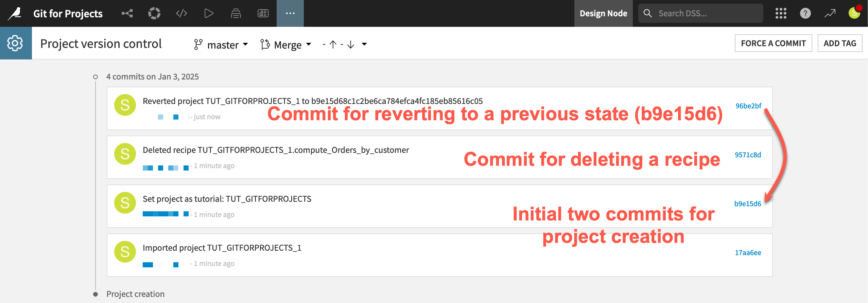Image resolution: width=868 pixels, height=303 pixels.
Task: Open the user profile avatar
Action: pyautogui.click(x=854, y=13)
